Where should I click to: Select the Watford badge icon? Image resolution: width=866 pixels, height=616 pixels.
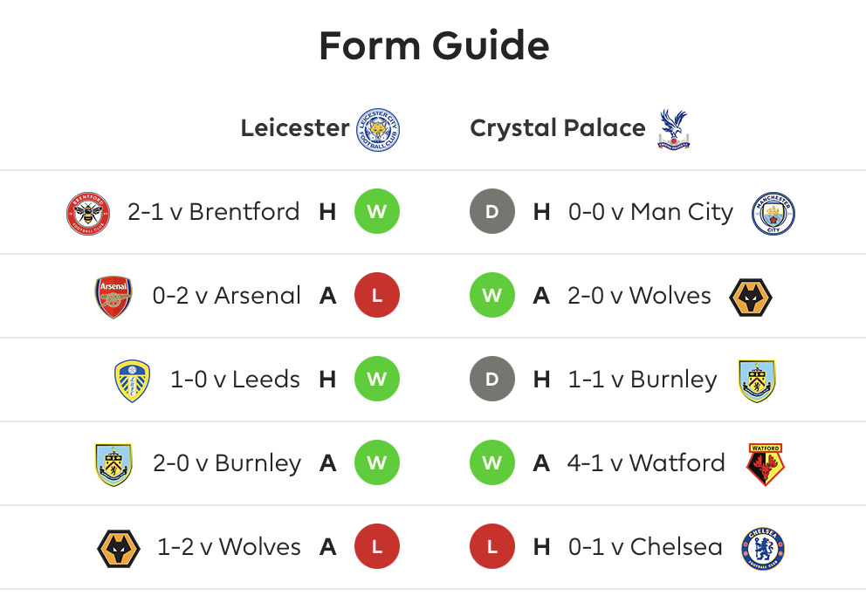[766, 465]
